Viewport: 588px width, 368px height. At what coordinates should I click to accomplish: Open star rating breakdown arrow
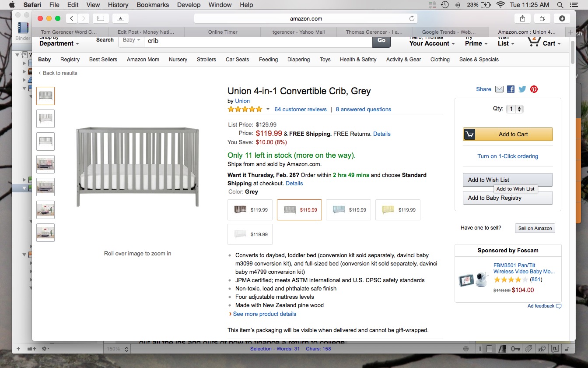(268, 109)
